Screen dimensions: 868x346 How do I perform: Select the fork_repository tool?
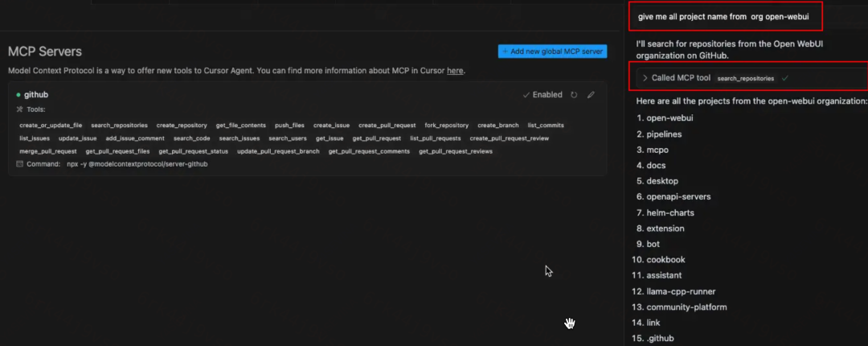coord(446,126)
